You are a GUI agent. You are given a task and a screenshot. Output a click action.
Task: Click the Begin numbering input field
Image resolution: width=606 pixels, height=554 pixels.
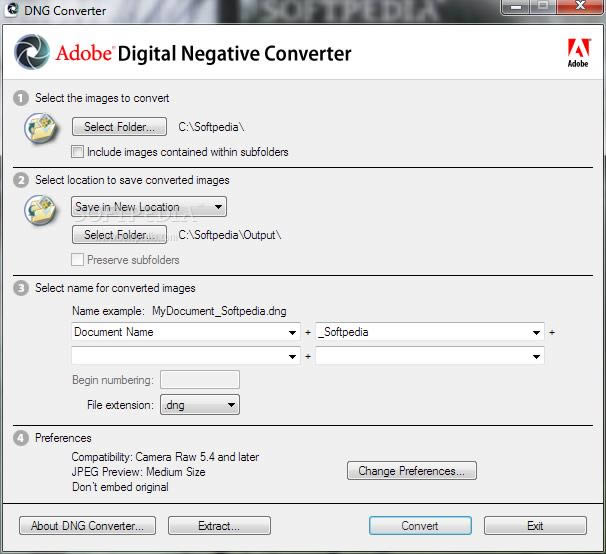click(200, 380)
